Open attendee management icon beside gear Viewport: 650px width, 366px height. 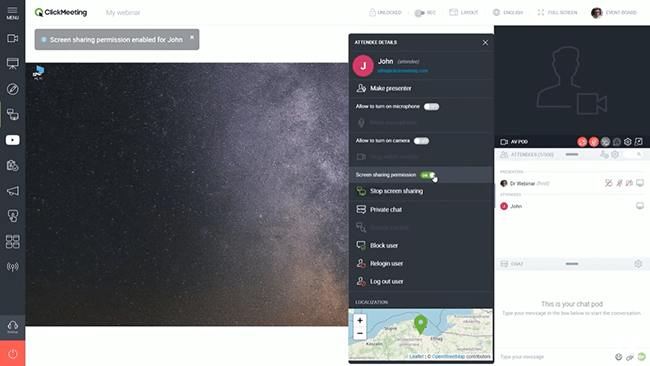click(604, 155)
